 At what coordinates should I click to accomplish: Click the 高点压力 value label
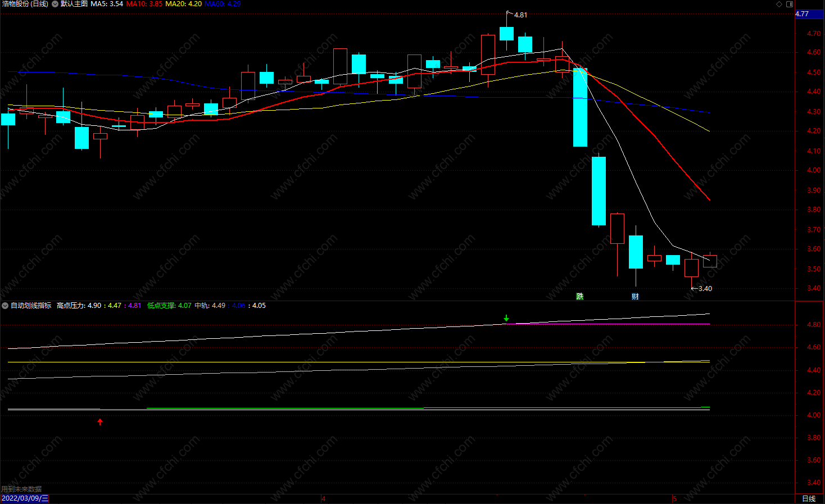(x=79, y=306)
